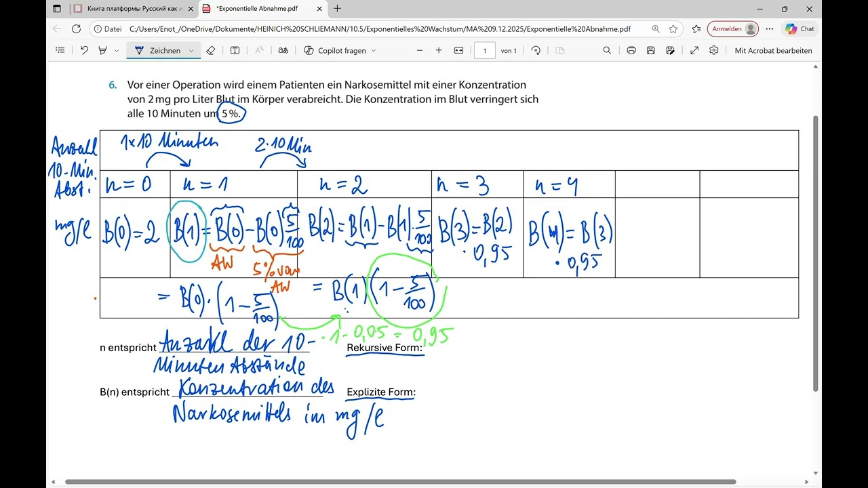Open the translate tool
The width and height of the screenshot is (868, 488).
point(283,50)
